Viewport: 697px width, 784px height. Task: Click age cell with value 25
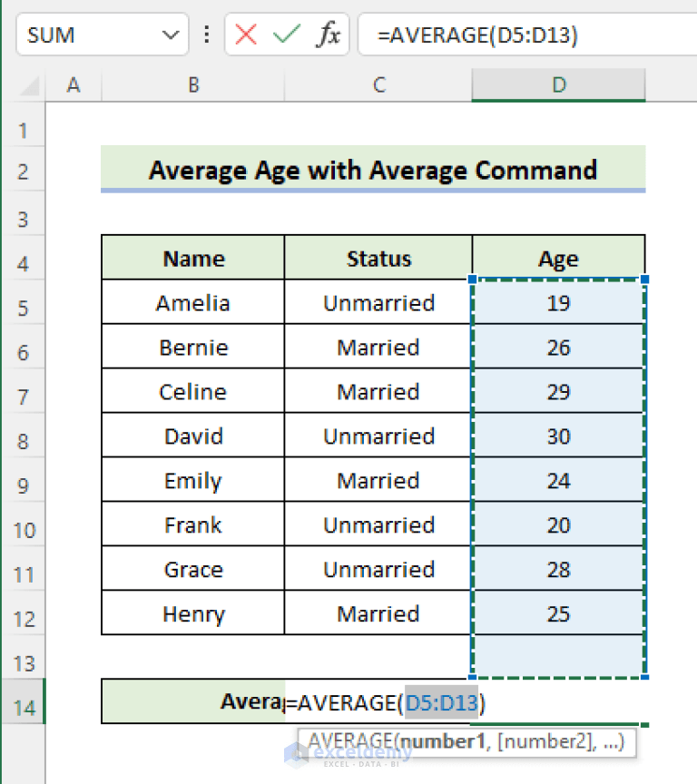[x=558, y=613]
